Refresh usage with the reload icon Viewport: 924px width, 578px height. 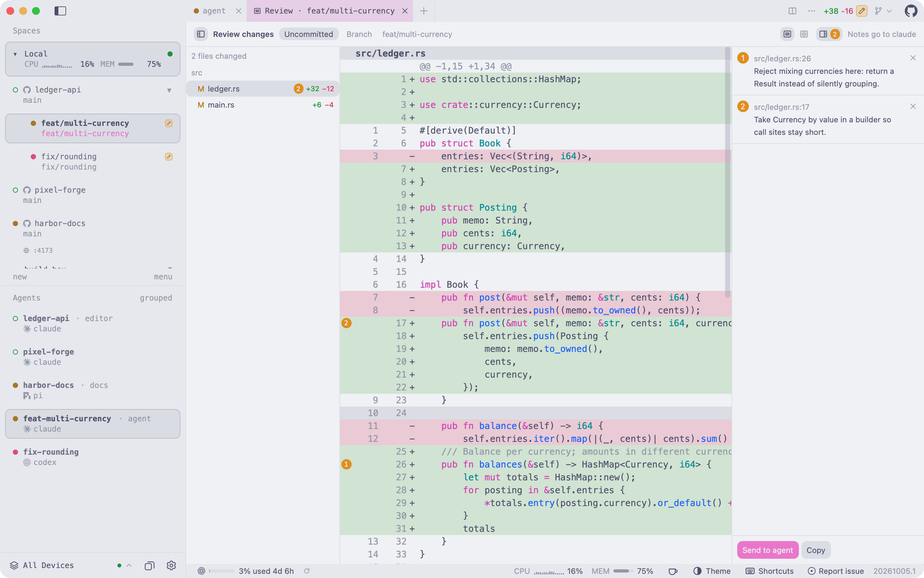click(x=307, y=571)
